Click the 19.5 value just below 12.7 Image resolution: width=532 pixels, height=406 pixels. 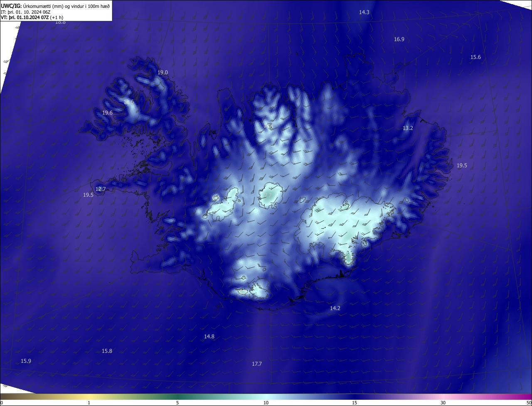pyautogui.click(x=88, y=195)
